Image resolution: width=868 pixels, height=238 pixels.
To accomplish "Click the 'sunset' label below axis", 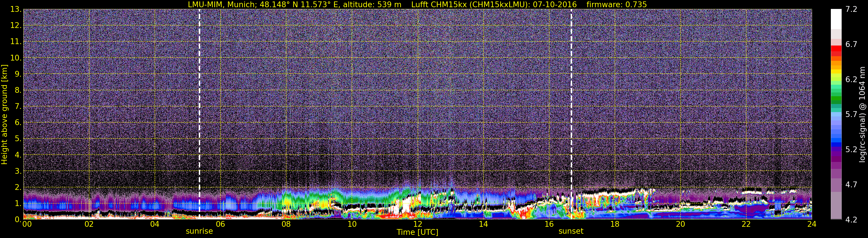I will pos(571,231).
